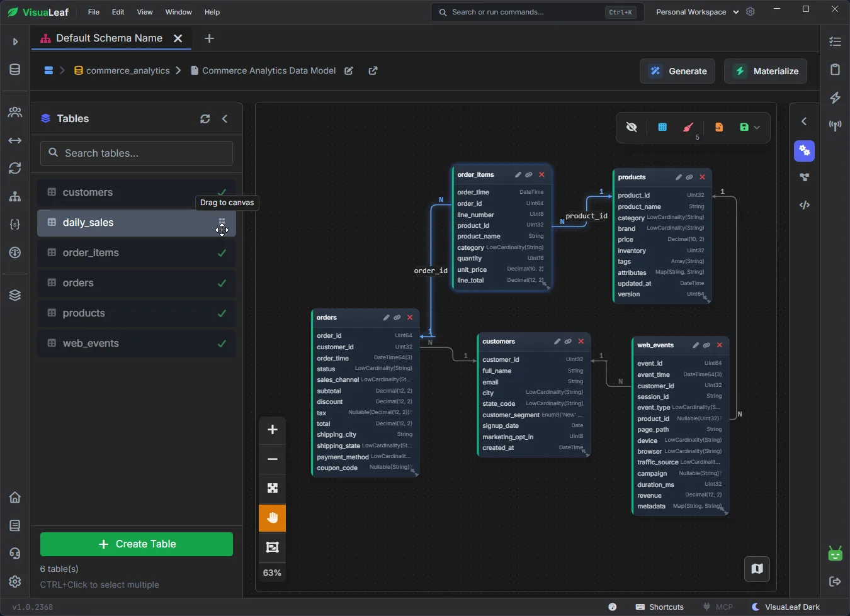Open the stacked layers icon in left sidebar

tap(15, 295)
